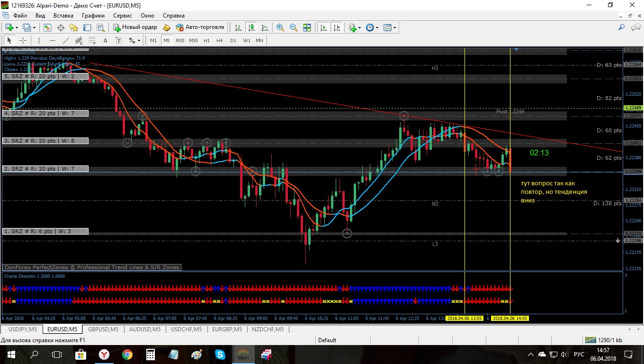Click the search magnifier icon top right
The width and height of the screenshot is (644, 364).
[622, 27]
